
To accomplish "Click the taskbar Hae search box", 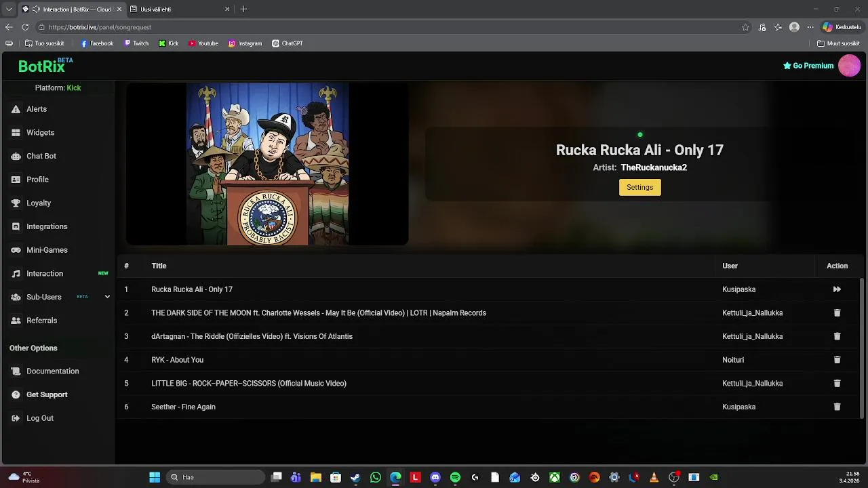I will point(216,477).
